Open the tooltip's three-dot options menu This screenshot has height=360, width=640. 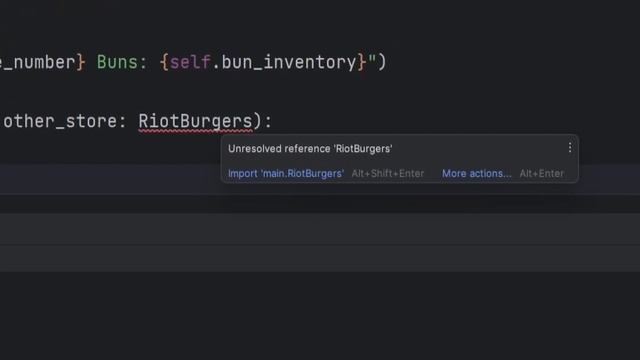pos(570,148)
